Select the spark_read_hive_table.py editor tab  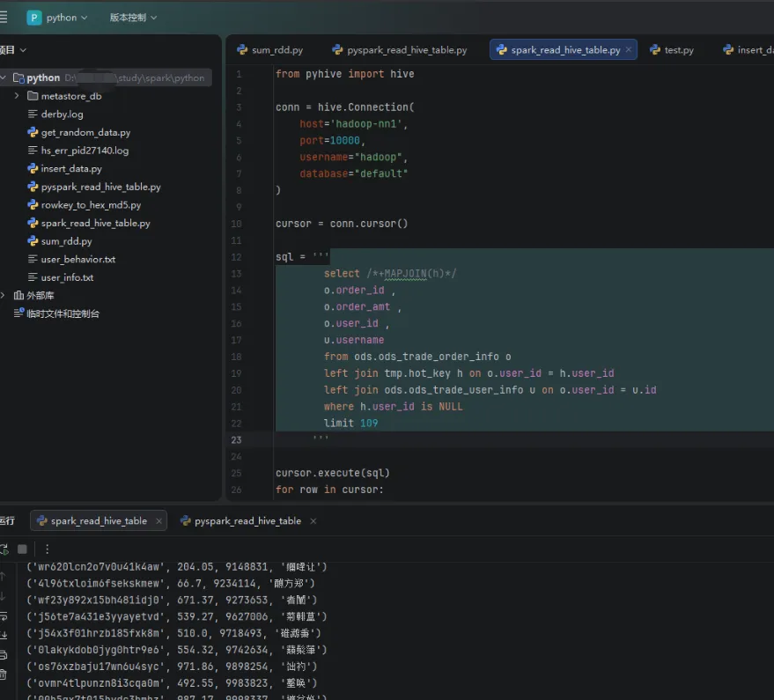[565, 50]
